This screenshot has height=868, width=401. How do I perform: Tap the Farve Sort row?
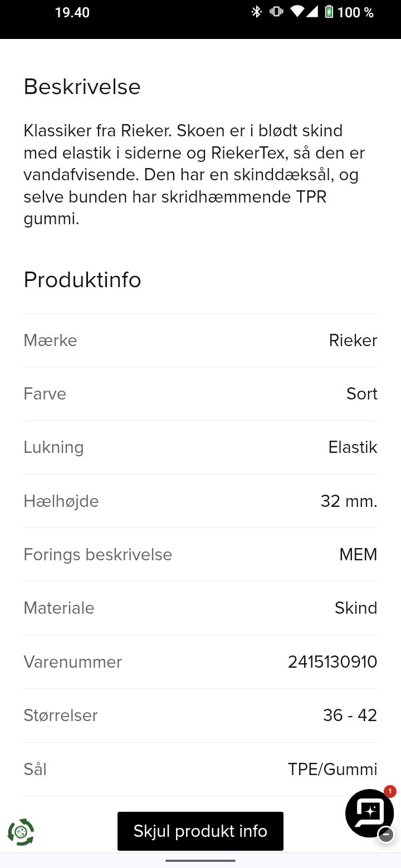point(200,393)
